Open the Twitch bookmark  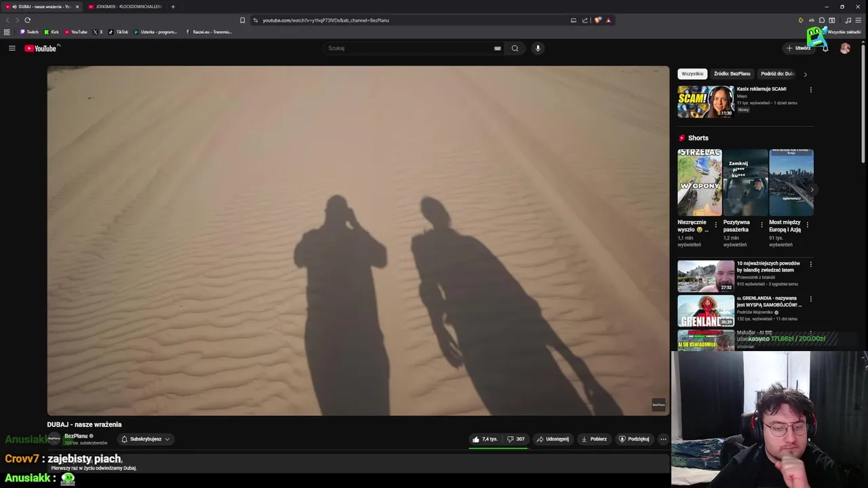[x=29, y=32]
